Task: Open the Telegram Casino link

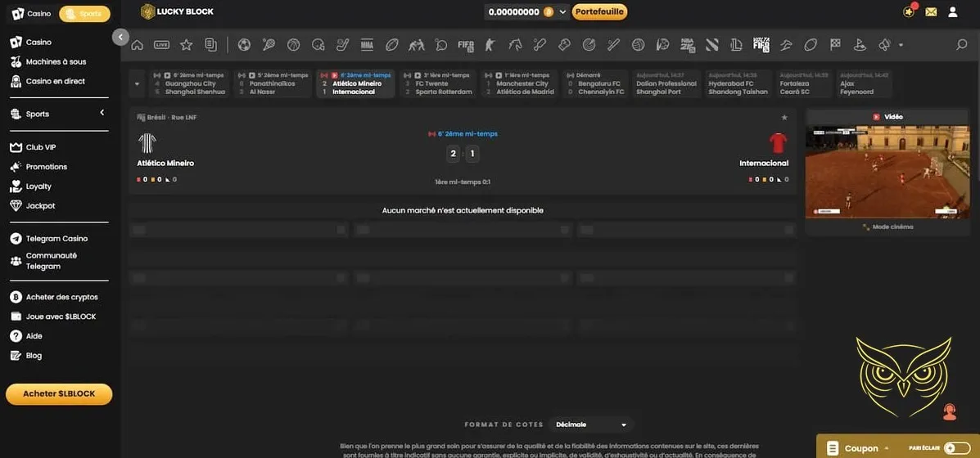Action: [x=49, y=238]
